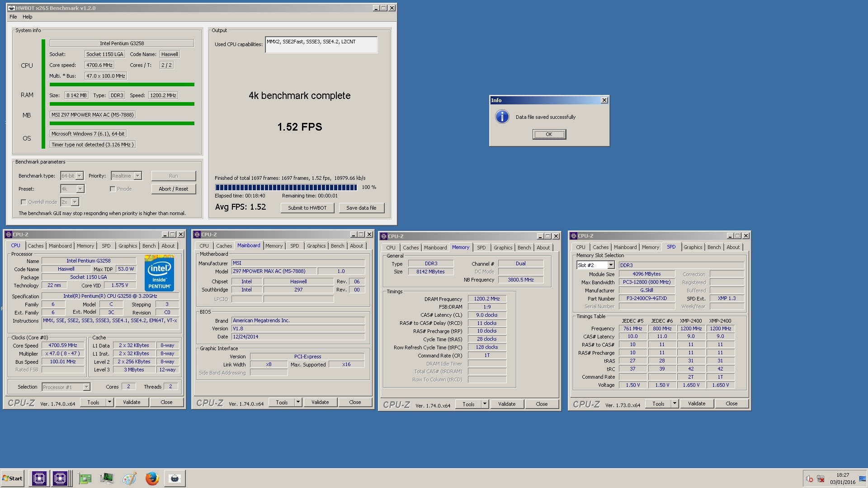
Task: Open the Help menu in HWBOT x265
Action: [28, 17]
